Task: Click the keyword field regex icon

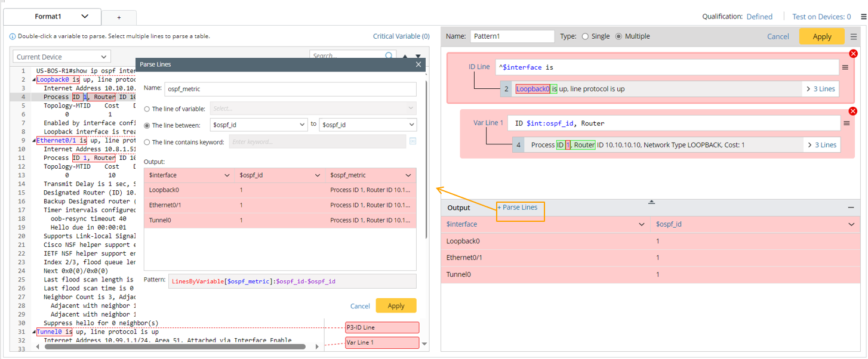Action: coord(413,141)
